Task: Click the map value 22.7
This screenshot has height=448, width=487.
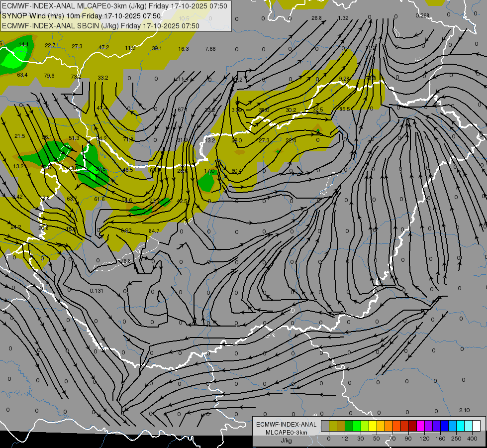Action: pyautogui.click(x=50, y=45)
